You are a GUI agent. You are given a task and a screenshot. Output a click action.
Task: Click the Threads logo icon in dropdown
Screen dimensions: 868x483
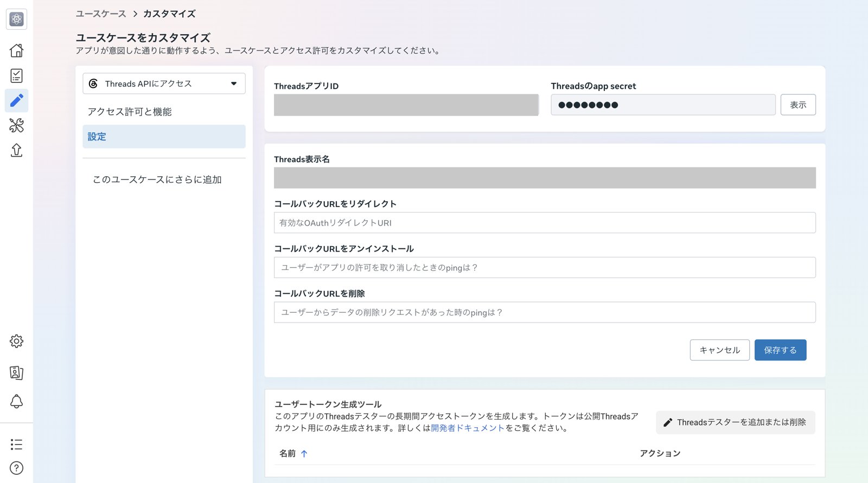pos(93,83)
